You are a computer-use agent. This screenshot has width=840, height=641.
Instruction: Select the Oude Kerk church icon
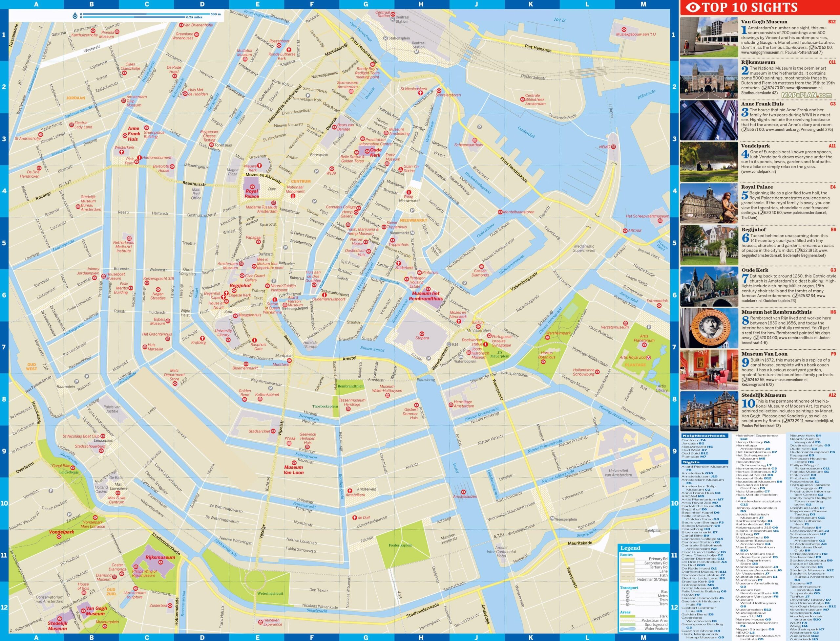pos(367,151)
